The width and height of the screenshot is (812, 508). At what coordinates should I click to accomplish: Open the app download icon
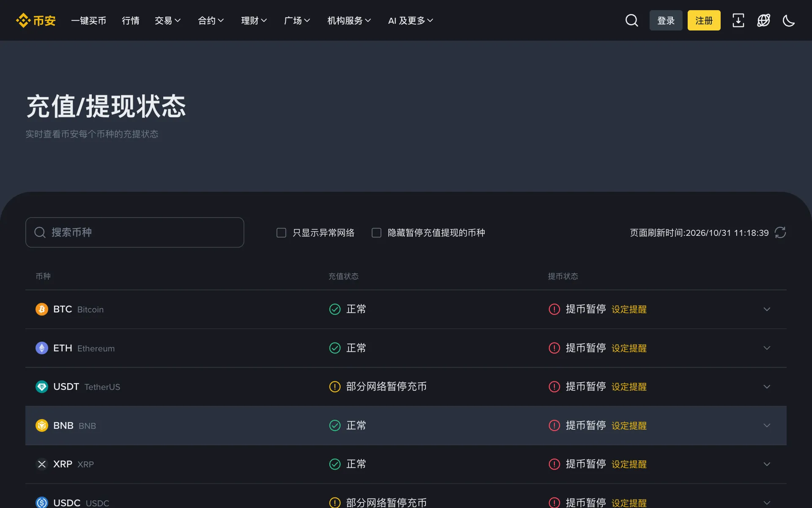(x=738, y=20)
